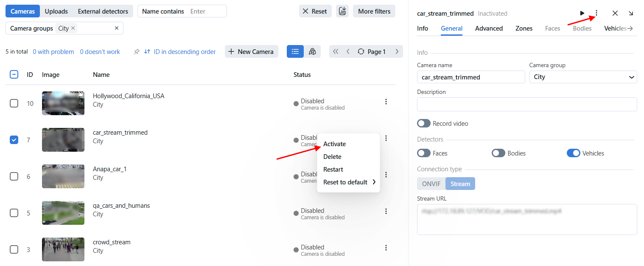644x266 pixels.
Task: Enable the Record video toggle
Action: 424,124
